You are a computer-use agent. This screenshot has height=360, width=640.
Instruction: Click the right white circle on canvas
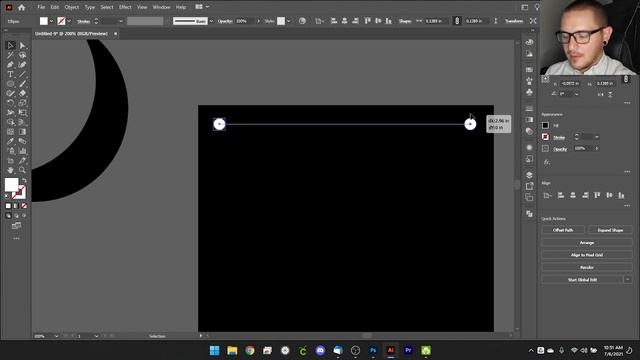470,124
